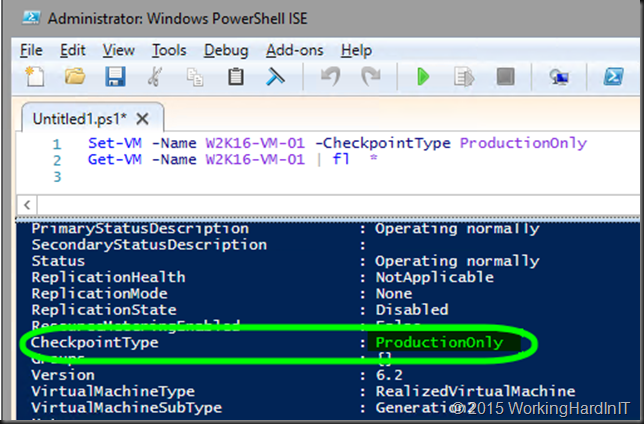Click the Status property name
Screen dimensions: 644x424
[x=58, y=261]
